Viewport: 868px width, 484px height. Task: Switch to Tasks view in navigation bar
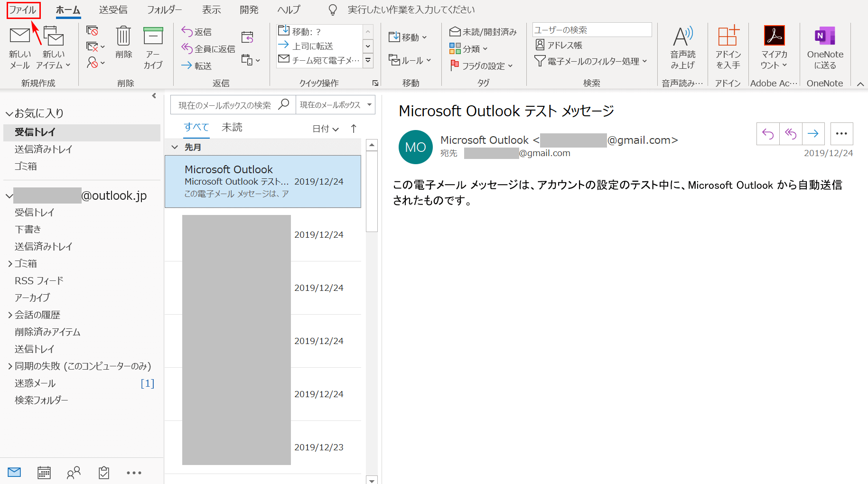[x=104, y=472]
